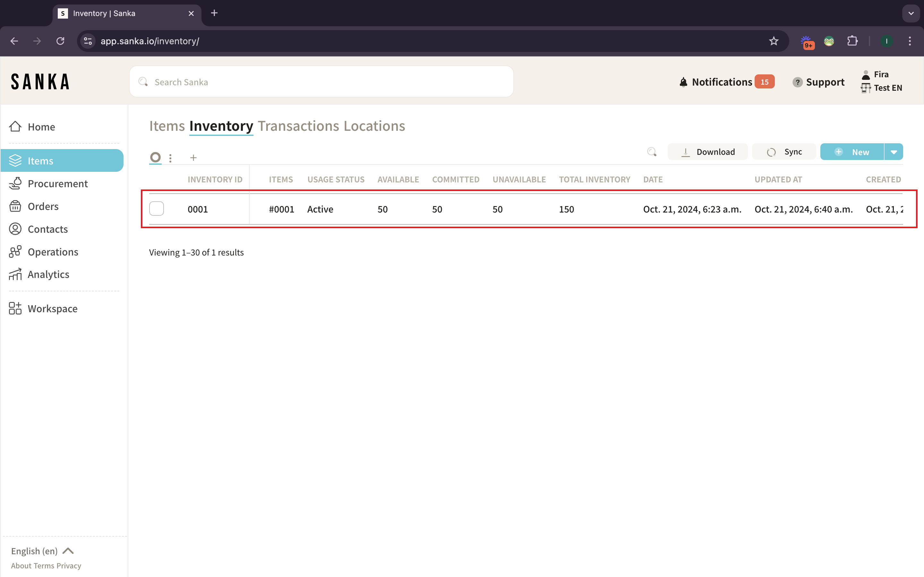
Task: Click the Download button
Action: (707, 152)
